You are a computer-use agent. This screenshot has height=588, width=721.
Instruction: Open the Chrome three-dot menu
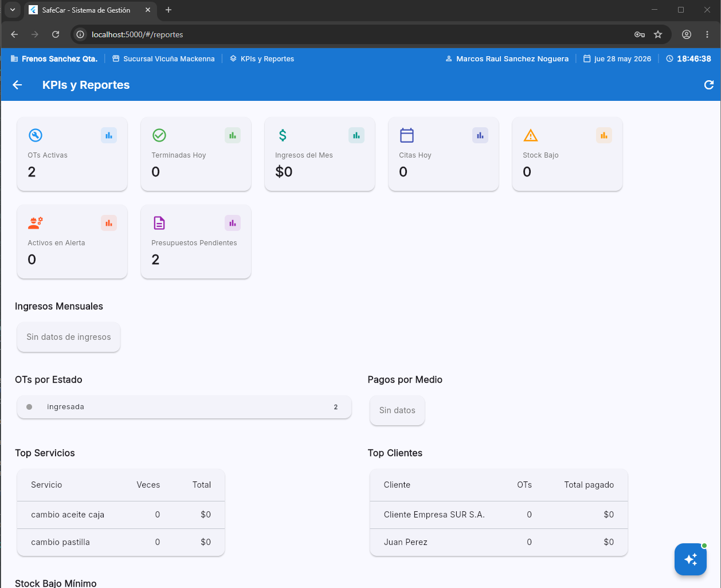pyautogui.click(x=707, y=34)
